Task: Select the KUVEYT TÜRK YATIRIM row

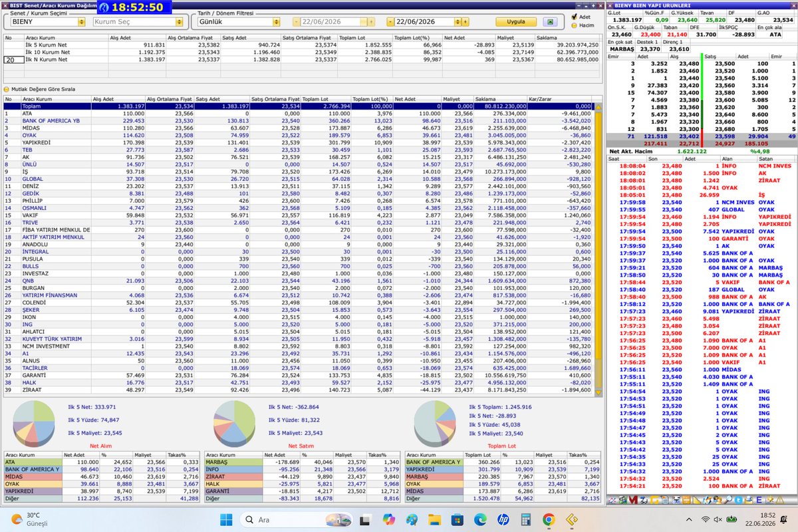Action: pos(298,338)
